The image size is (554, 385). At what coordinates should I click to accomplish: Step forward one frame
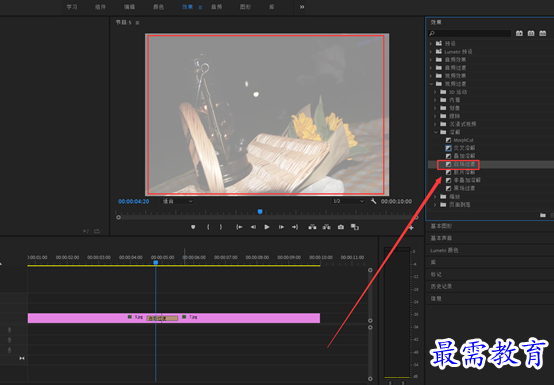tap(281, 227)
